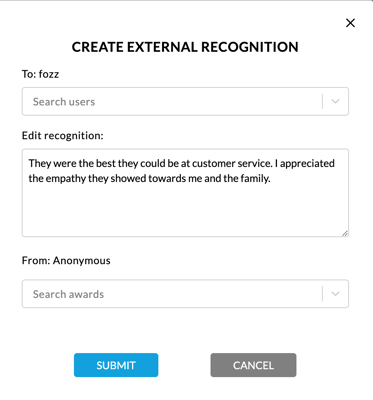Click the divider line in Search users box
Image resolution: width=373 pixels, height=400 pixels.
pos(322,101)
